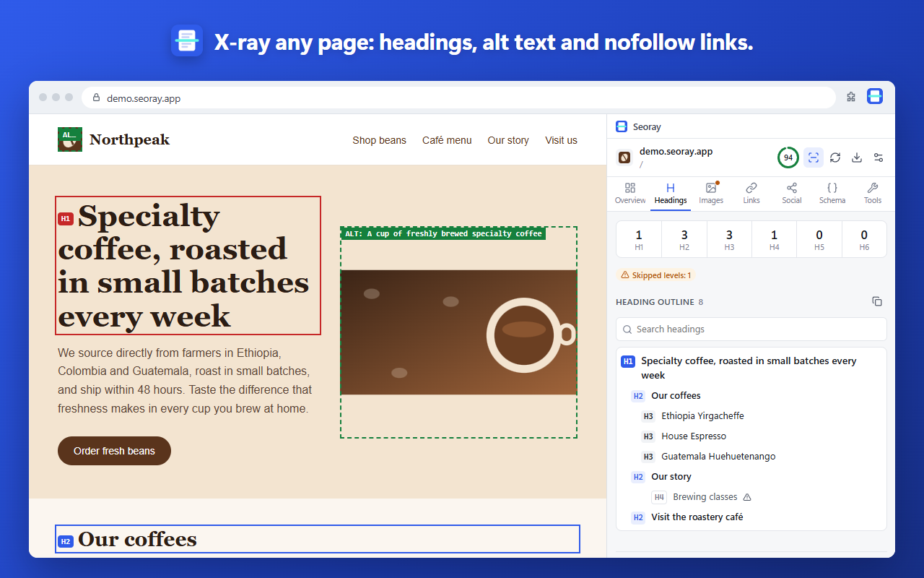Screen dimensions: 924x578
Task: Click the warning icon beside Brewing classes
Action: coord(747,497)
